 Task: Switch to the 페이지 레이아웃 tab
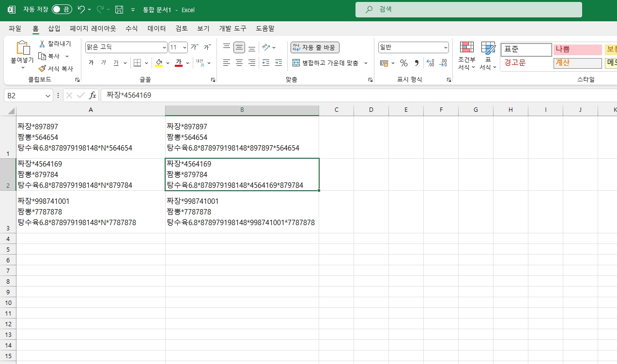tap(93, 29)
